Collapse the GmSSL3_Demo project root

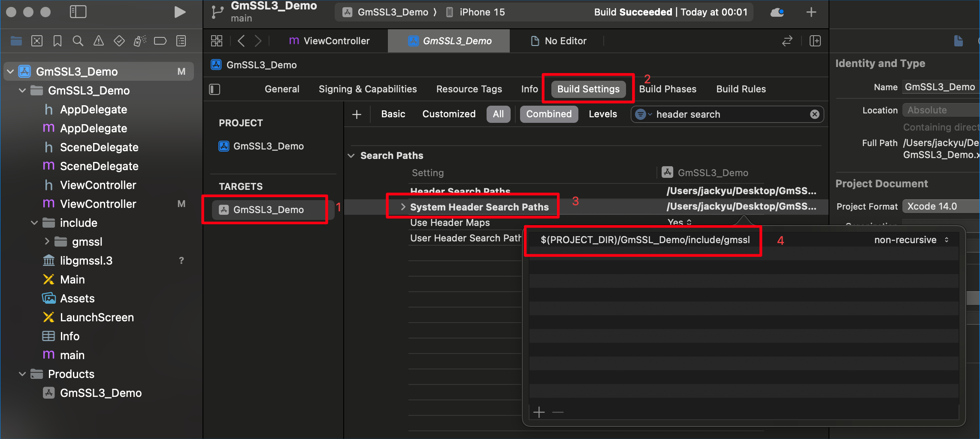click(x=11, y=71)
